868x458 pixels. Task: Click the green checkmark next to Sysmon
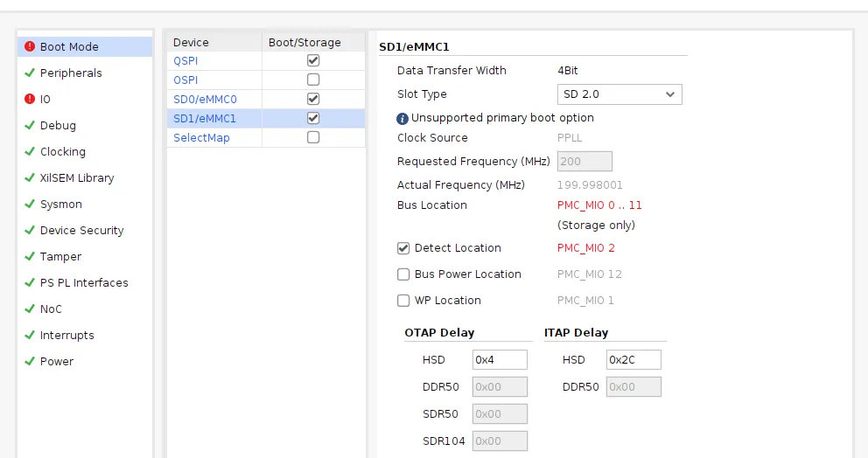(x=30, y=205)
